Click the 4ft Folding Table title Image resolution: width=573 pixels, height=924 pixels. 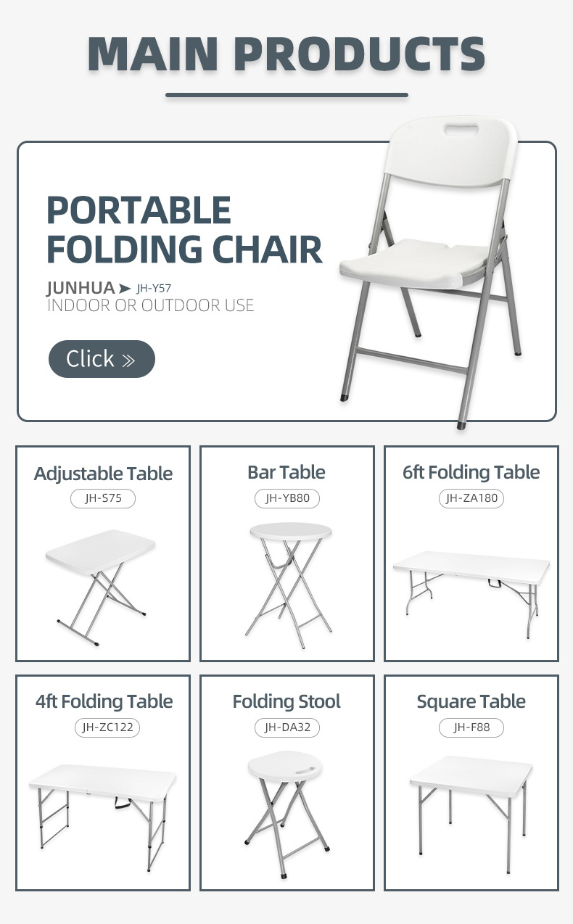point(104,701)
